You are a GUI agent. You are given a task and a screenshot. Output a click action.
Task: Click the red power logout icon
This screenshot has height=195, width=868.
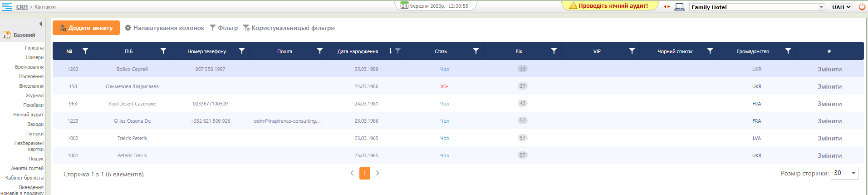[862, 7]
